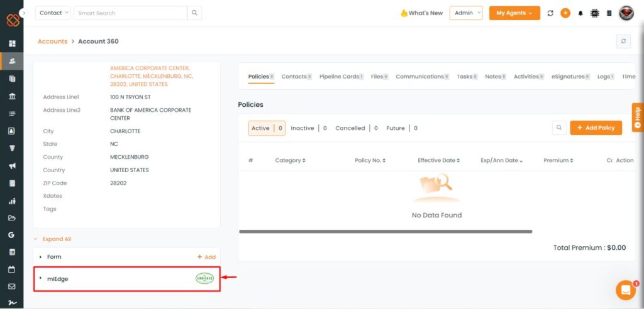Select the Active policies filter
Screen dimensions: 644x309
coord(267,128)
